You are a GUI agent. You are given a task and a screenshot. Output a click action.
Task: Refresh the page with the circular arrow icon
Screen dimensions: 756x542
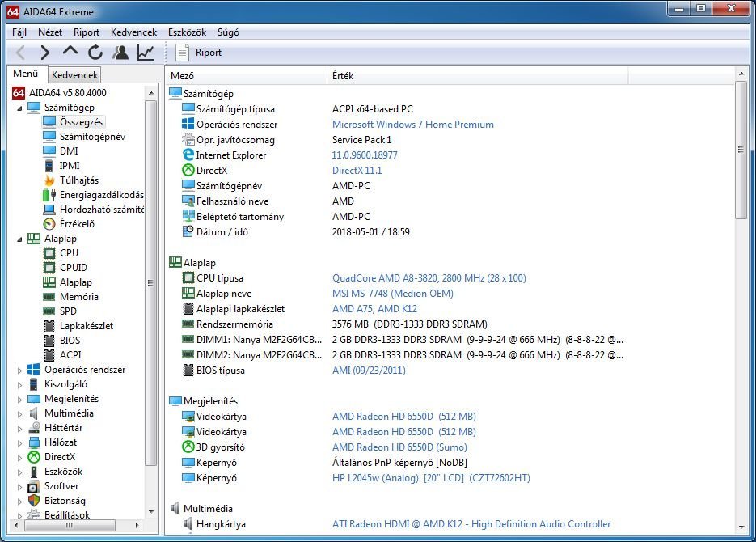pyautogui.click(x=95, y=52)
